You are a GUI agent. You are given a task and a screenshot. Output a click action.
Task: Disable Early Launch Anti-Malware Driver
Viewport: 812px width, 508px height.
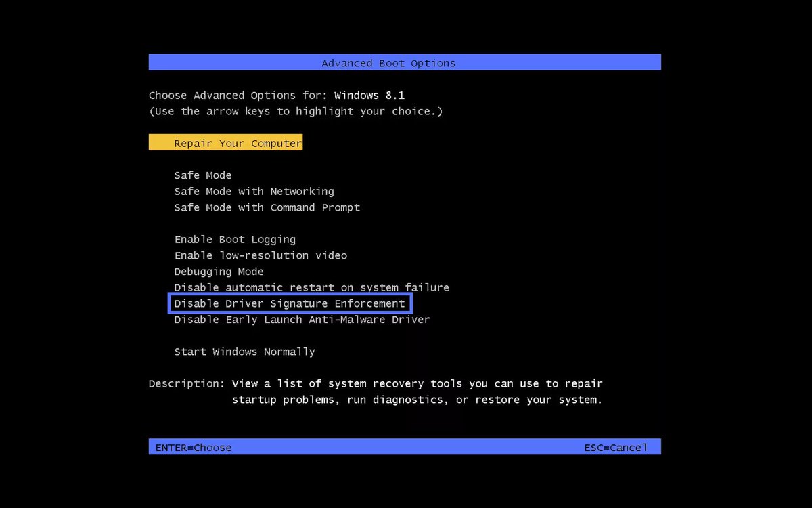[x=302, y=319]
